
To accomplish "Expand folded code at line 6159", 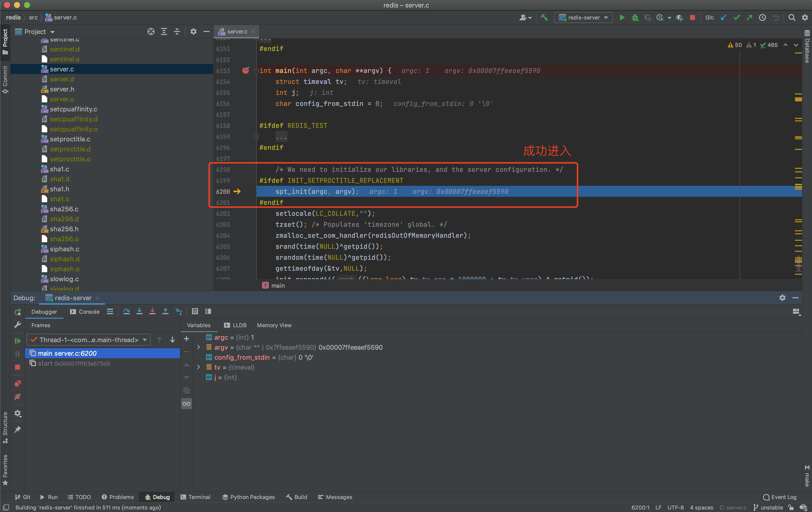I will click(256, 137).
